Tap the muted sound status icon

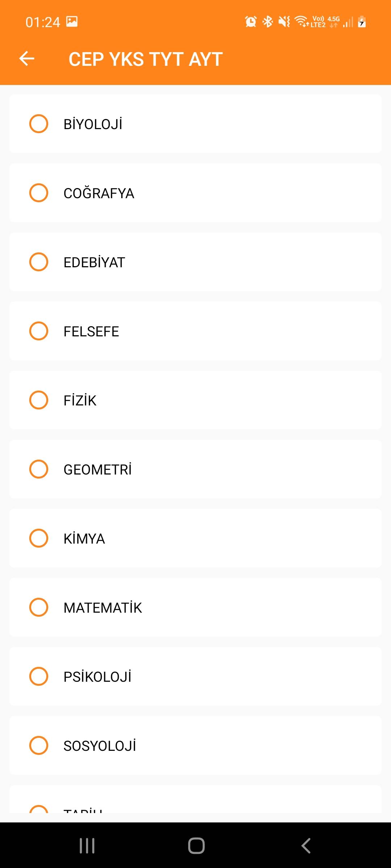pyautogui.click(x=284, y=22)
